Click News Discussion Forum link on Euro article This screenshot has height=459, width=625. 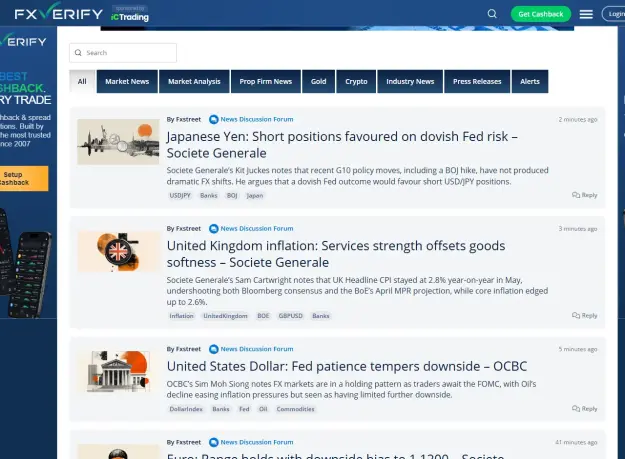click(x=257, y=442)
